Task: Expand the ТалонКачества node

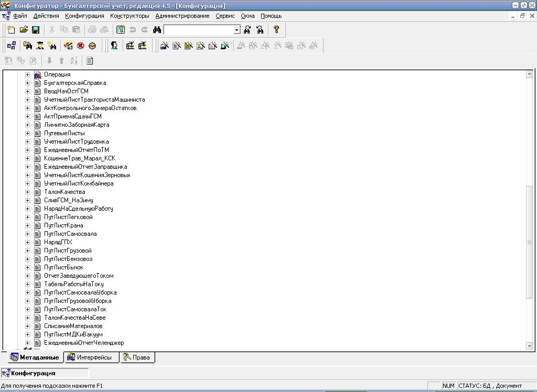Action: (x=27, y=192)
